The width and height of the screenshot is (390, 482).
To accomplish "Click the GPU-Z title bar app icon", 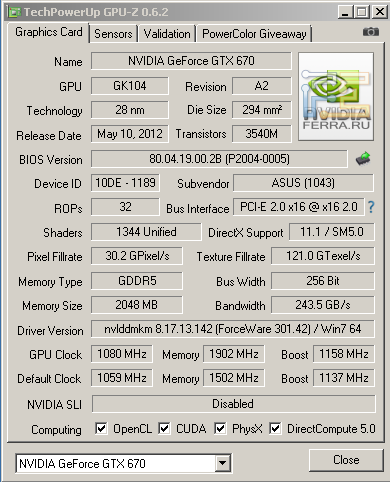I will [x=15, y=12].
